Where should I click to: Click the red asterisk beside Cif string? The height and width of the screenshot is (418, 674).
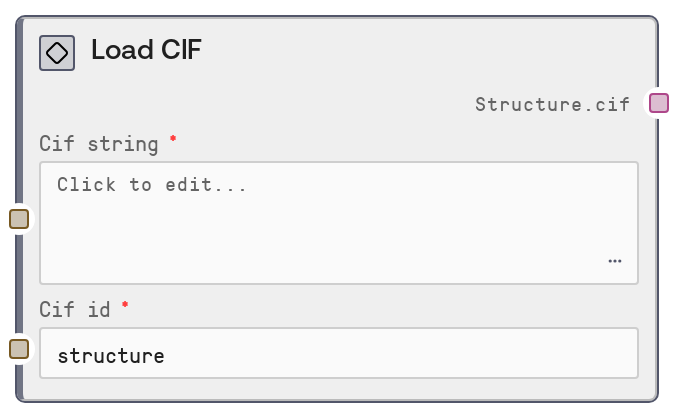pyautogui.click(x=173, y=139)
